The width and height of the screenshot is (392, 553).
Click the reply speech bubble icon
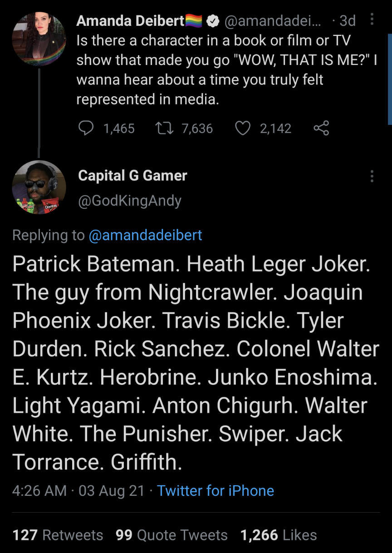[86, 128]
